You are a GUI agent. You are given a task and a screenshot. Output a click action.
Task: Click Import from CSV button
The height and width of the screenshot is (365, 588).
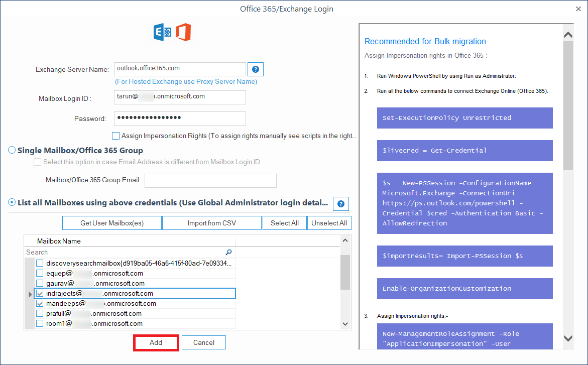pos(212,223)
